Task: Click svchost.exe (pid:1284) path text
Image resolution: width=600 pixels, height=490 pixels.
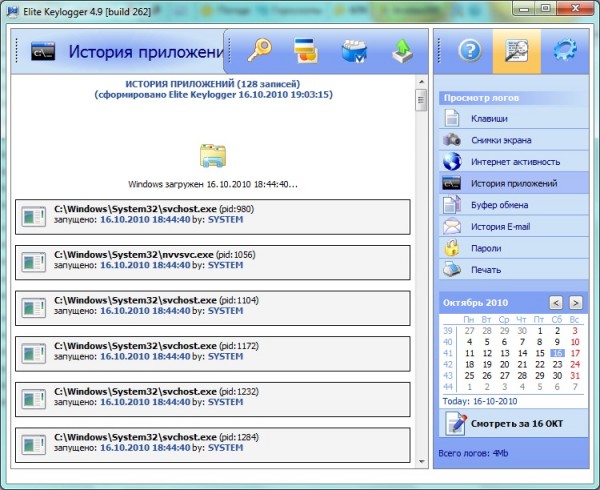Action: pos(157,437)
